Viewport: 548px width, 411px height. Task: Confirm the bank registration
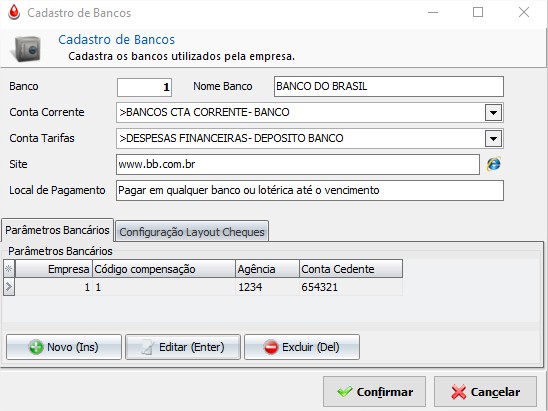pyautogui.click(x=374, y=392)
